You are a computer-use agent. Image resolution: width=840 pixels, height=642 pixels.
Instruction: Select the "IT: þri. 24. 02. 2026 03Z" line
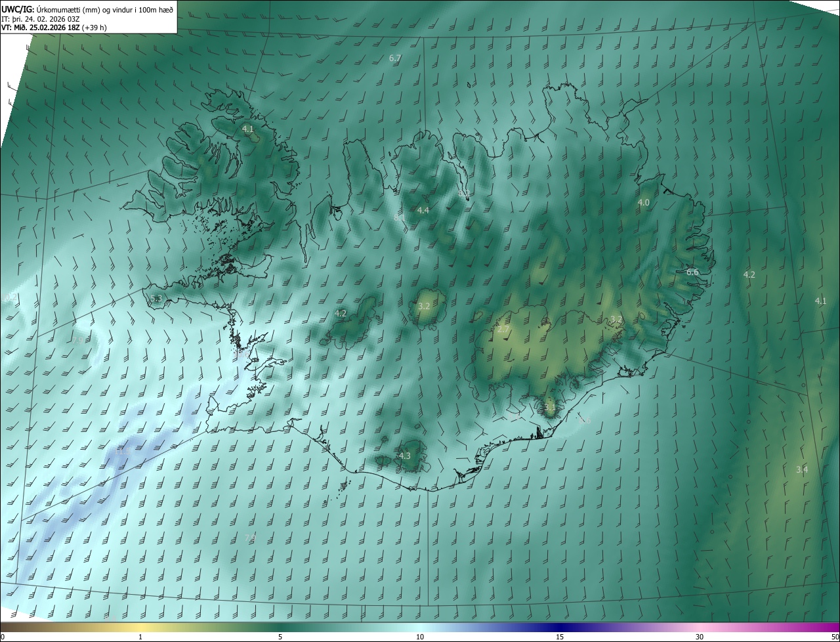41,18
